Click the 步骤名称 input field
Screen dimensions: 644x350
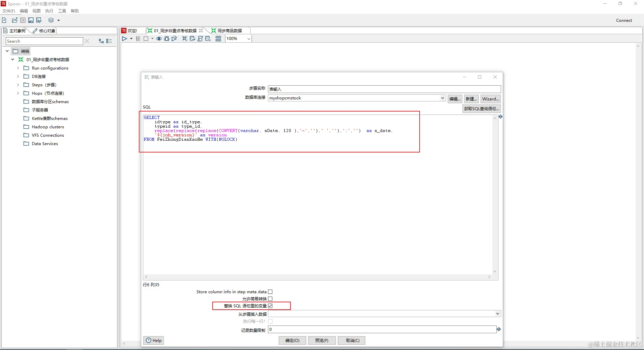click(384, 89)
